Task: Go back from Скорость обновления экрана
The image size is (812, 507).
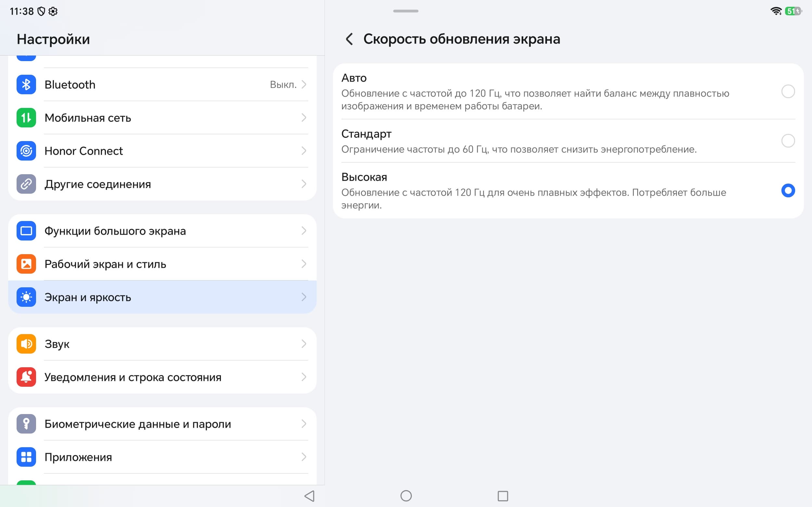Action: tap(349, 39)
